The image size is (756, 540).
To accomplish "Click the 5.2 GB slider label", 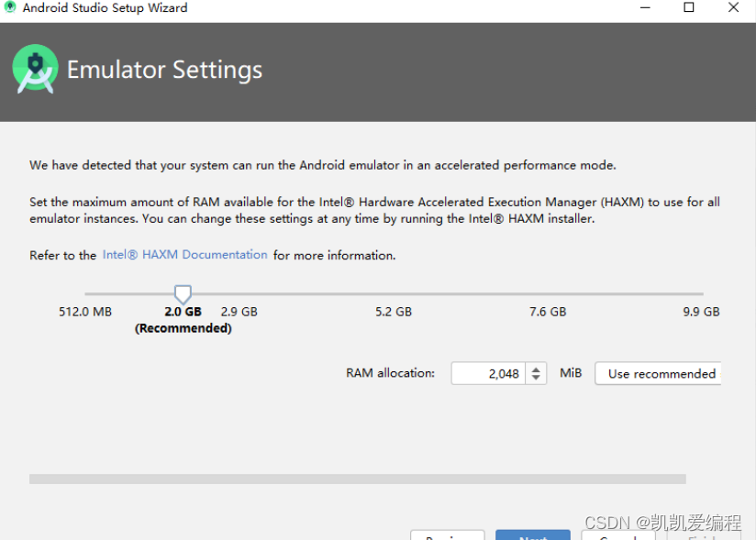I will click(394, 312).
